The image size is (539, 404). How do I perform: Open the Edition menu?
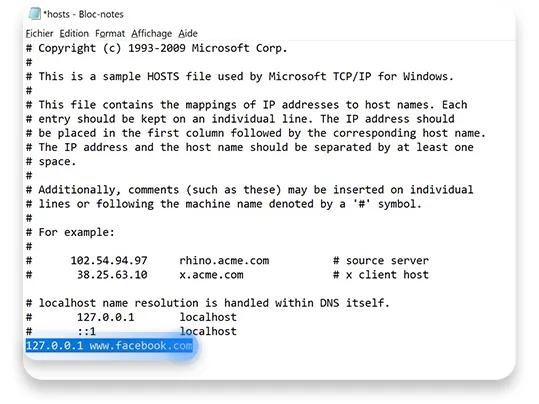click(74, 33)
